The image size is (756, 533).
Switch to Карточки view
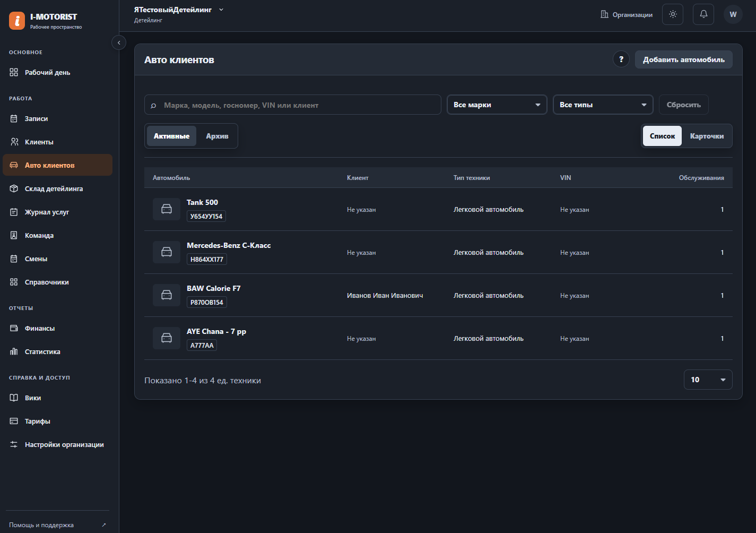(x=707, y=136)
